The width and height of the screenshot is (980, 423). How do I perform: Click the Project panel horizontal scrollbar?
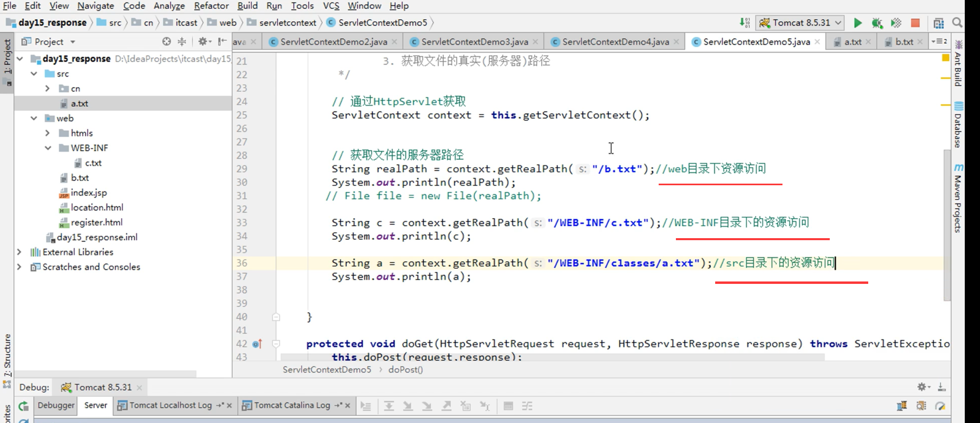point(106,374)
